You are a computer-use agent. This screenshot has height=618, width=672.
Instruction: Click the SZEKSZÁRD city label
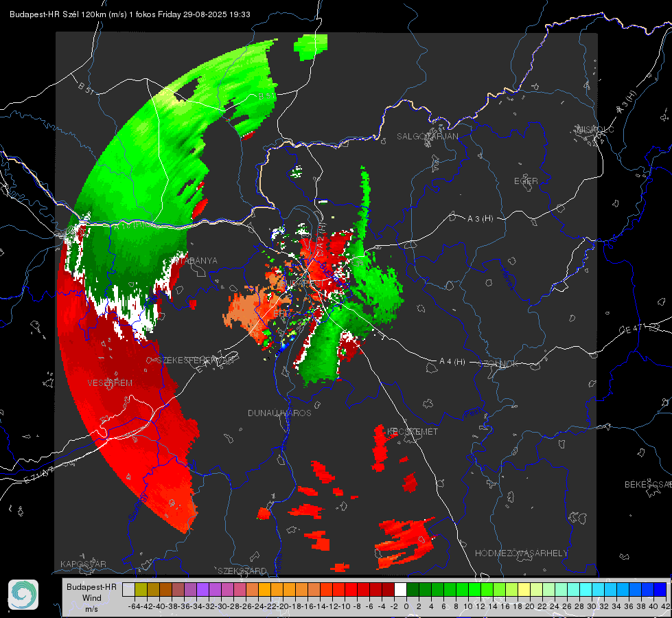[242, 571]
